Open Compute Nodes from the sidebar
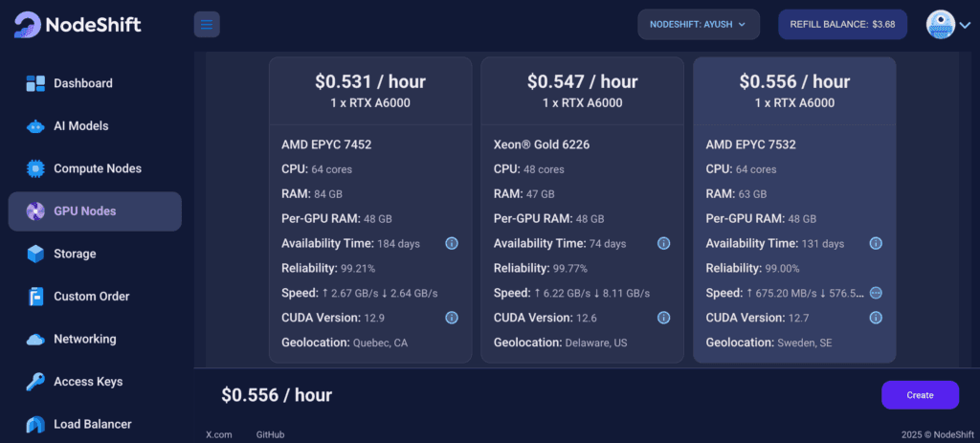This screenshot has width=980, height=443. tap(97, 168)
